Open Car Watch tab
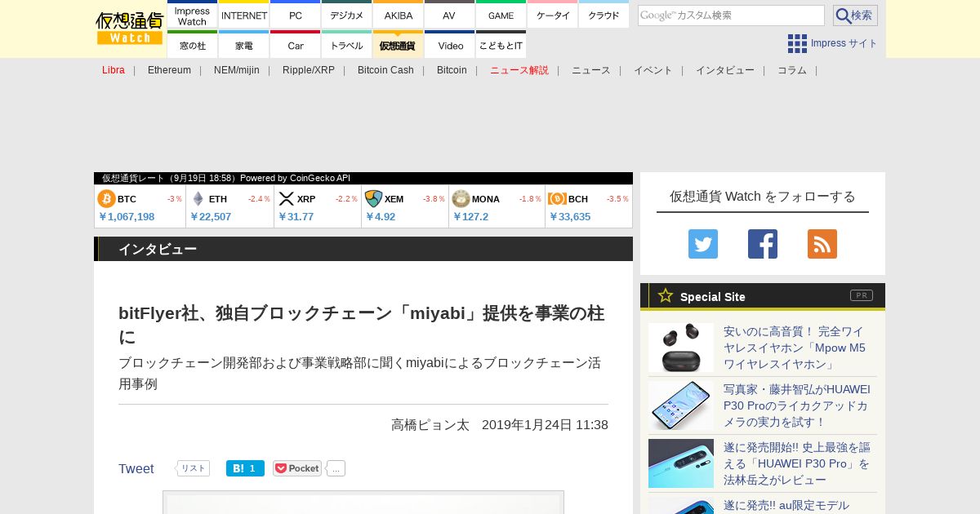 (x=296, y=46)
